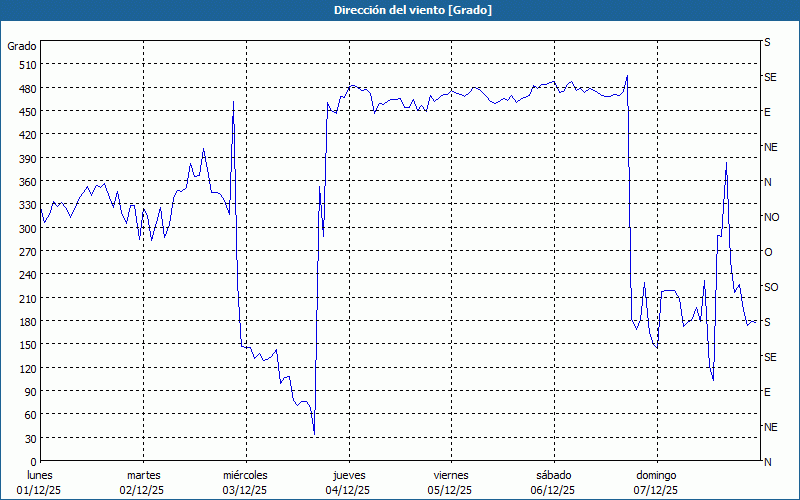The width and height of the screenshot is (800, 500).
Task: Click the NO compass label on the right axis
Action: (771, 217)
